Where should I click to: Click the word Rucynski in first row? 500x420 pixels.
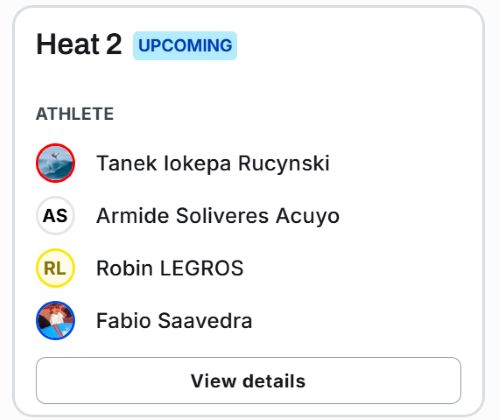[x=284, y=163]
